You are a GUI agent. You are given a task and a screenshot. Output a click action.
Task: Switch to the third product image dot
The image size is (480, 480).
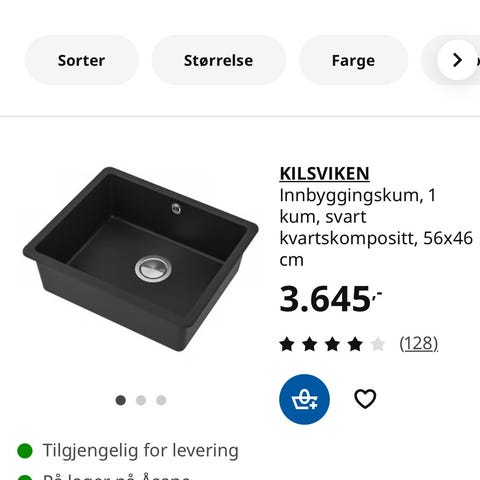(161, 400)
